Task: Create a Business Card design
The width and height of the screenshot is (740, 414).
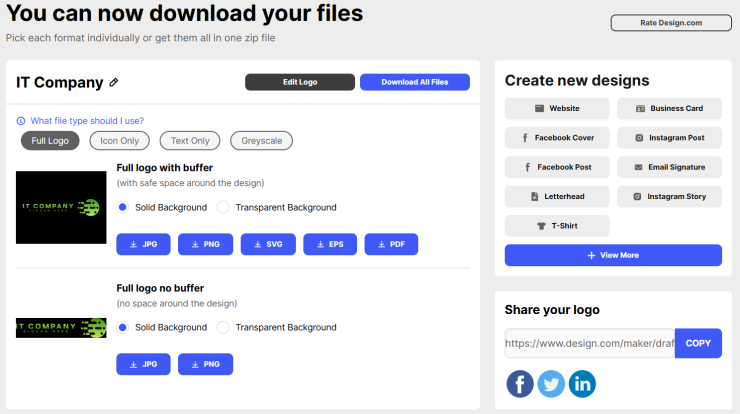Action: (669, 108)
